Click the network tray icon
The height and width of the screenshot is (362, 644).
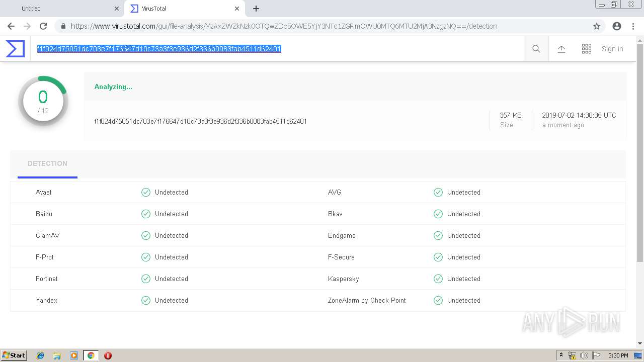572,355
